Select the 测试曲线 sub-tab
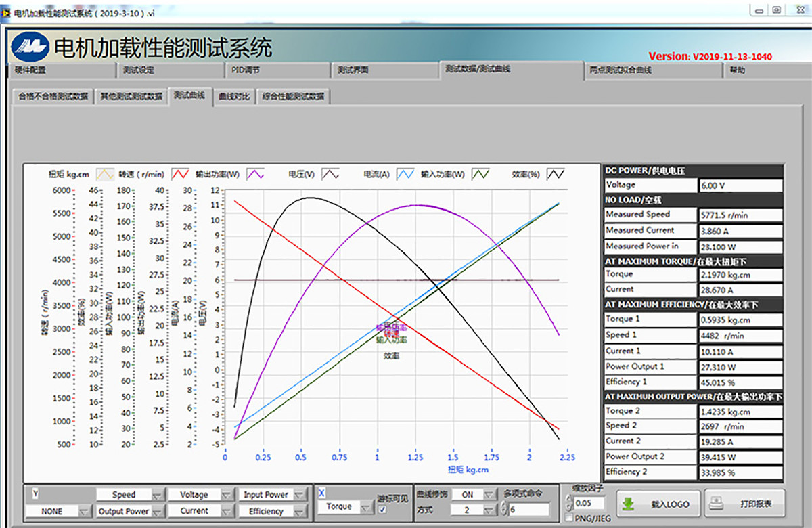This screenshot has width=812, height=528. coord(189,95)
